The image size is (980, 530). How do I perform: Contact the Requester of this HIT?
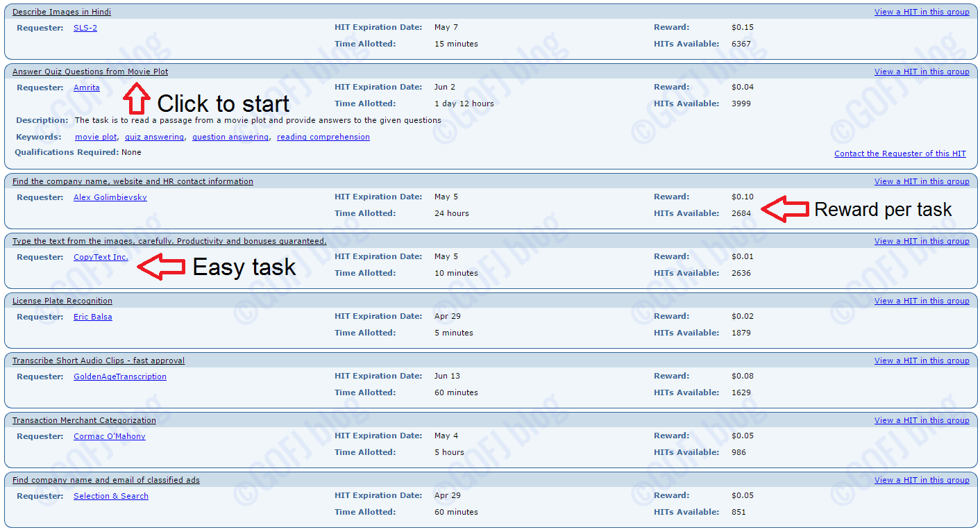pos(899,154)
